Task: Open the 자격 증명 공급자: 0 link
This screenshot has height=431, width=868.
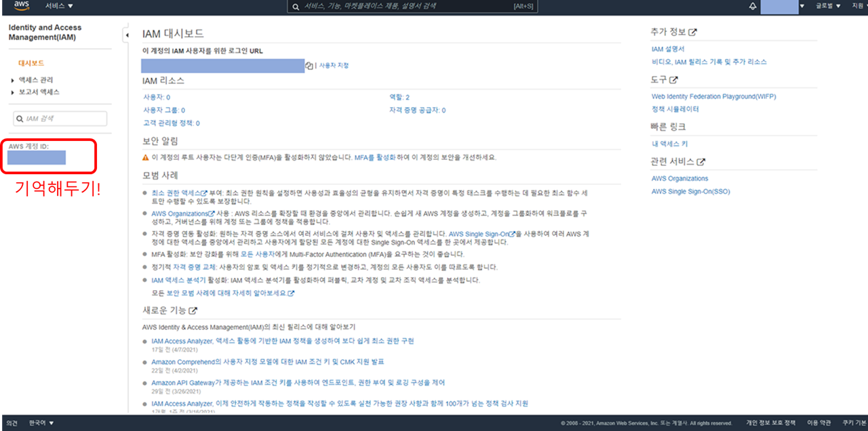Action: tap(417, 110)
